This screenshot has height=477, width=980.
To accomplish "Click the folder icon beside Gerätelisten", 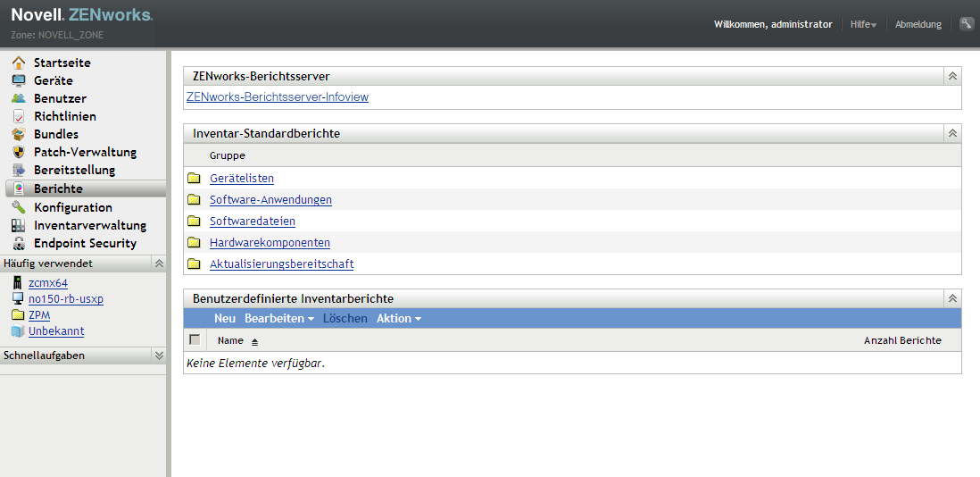I will click(x=194, y=179).
